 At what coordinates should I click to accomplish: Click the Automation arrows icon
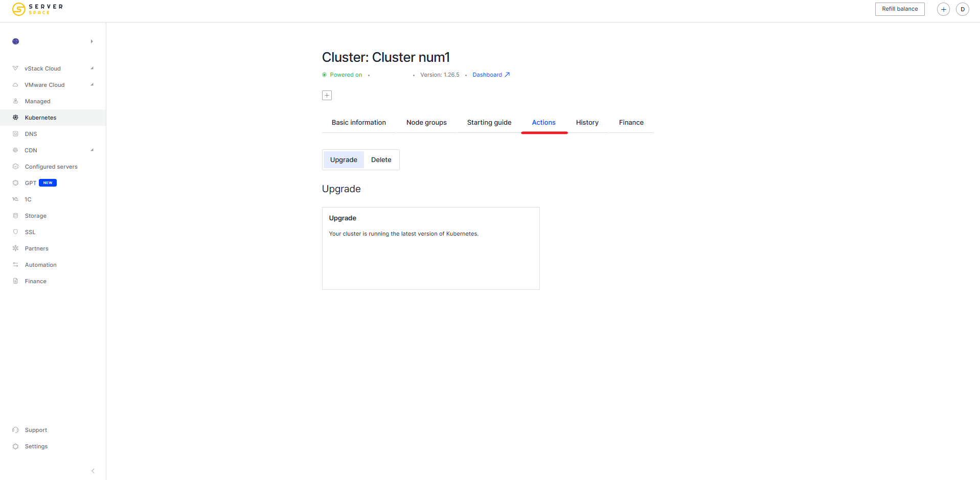(x=15, y=265)
